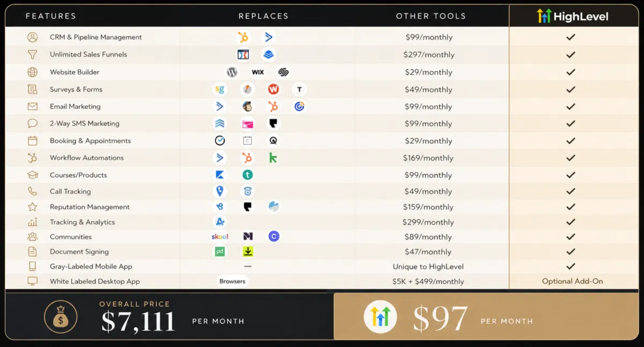Click the WIX logo
644x347 pixels.
tap(258, 72)
